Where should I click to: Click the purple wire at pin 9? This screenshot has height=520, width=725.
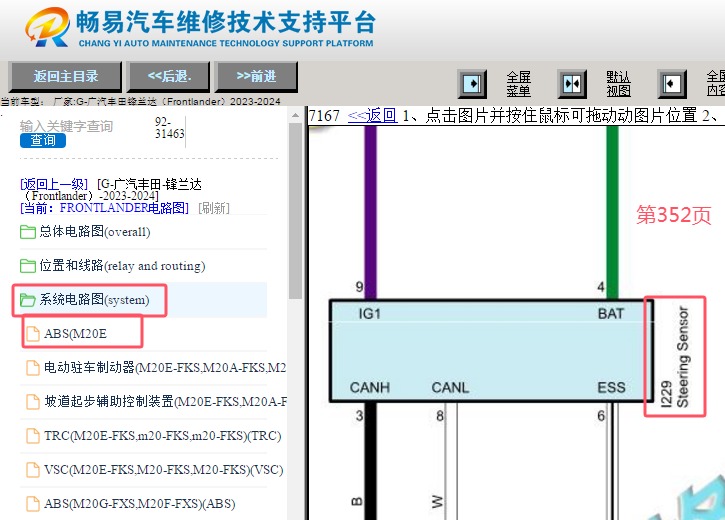point(371,213)
